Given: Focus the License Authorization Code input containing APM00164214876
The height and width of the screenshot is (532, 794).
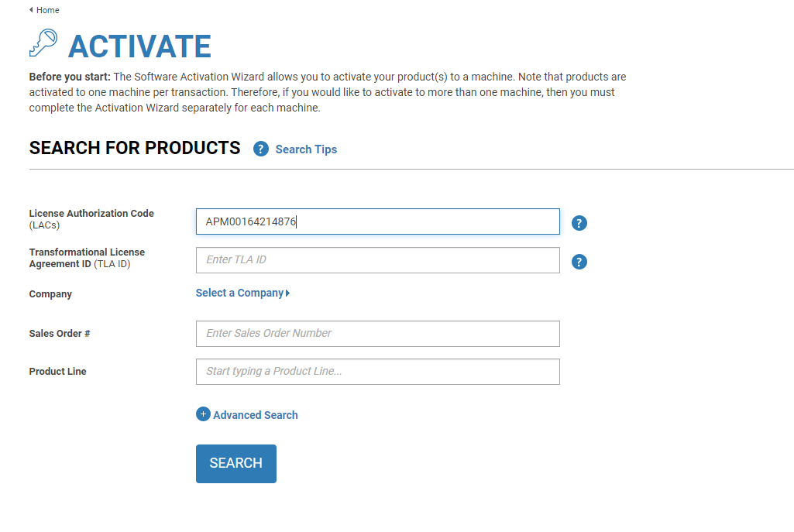Looking at the screenshot, I should 377,221.
